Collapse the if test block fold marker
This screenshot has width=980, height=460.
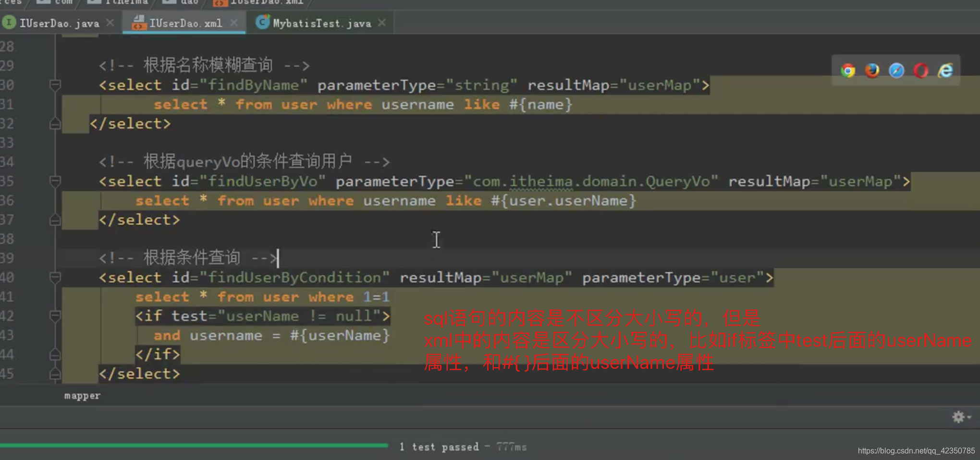tap(55, 316)
